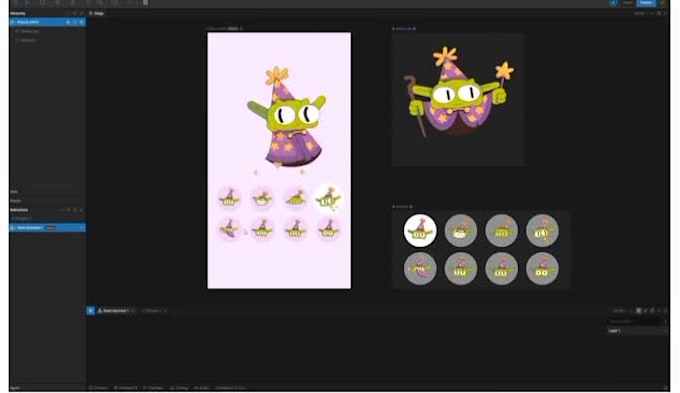680x393 pixels.
Task: Click the name label above the avatar grid artboard
Action: pos(402,206)
